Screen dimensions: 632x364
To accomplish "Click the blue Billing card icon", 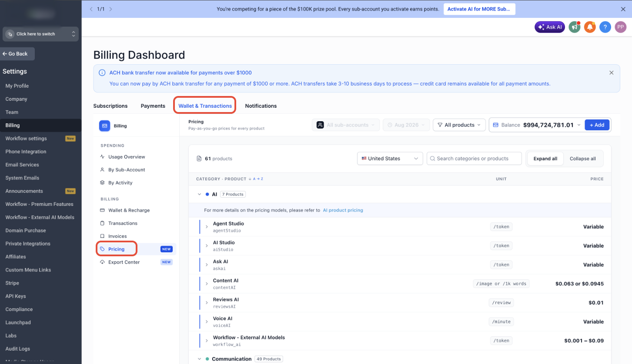I will pyautogui.click(x=104, y=126).
